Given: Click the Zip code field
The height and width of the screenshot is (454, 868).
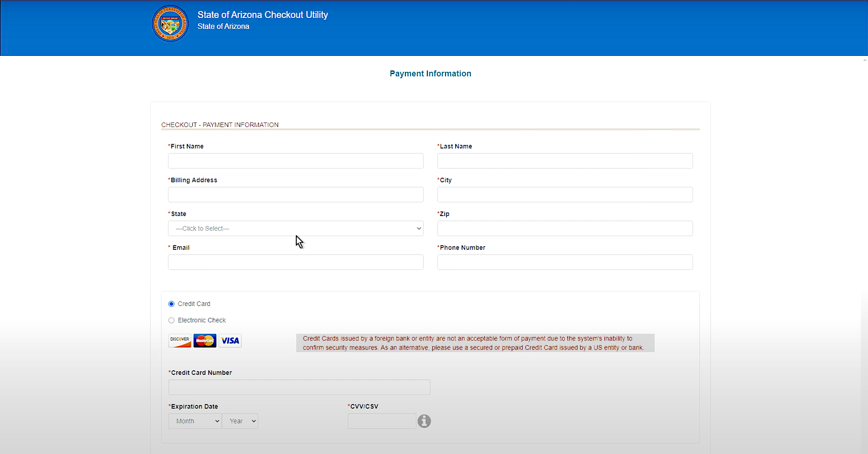Looking at the screenshot, I should [x=565, y=228].
